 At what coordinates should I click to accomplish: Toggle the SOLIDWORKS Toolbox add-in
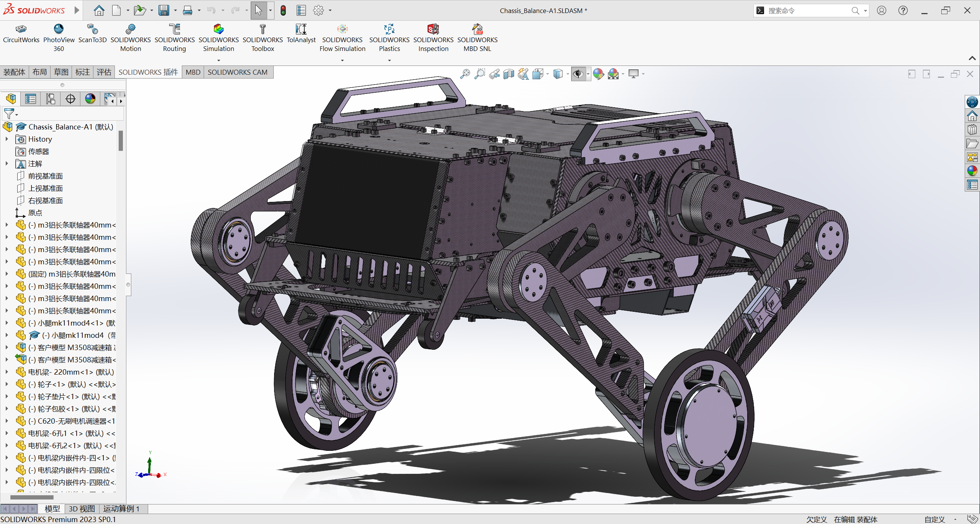click(x=263, y=38)
